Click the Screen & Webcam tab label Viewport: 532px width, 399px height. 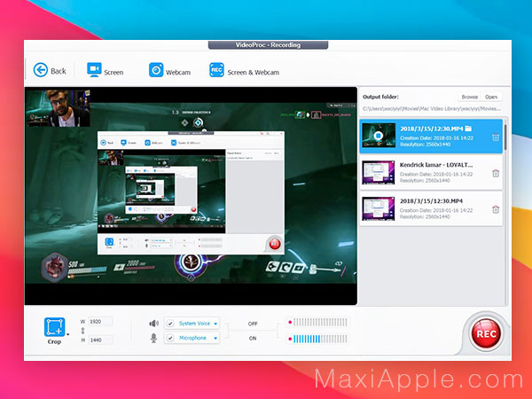click(253, 73)
